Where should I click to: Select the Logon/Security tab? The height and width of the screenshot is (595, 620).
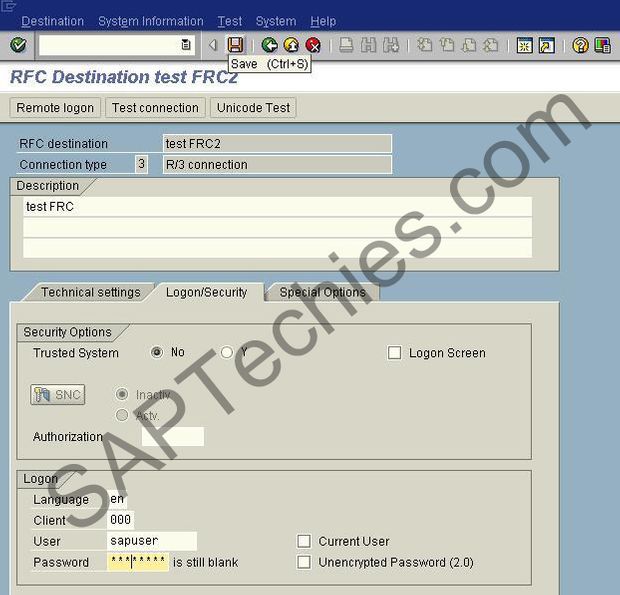206,292
